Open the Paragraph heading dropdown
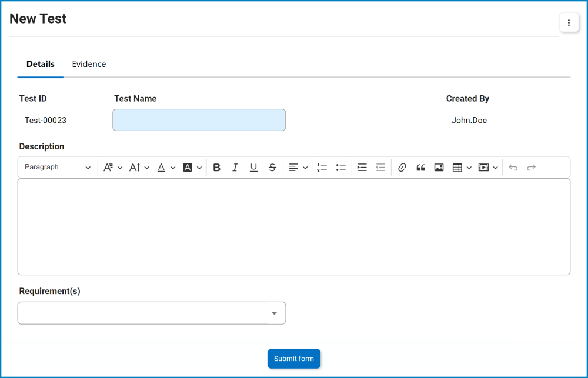The width and height of the screenshot is (588, 378). point(58,168)
